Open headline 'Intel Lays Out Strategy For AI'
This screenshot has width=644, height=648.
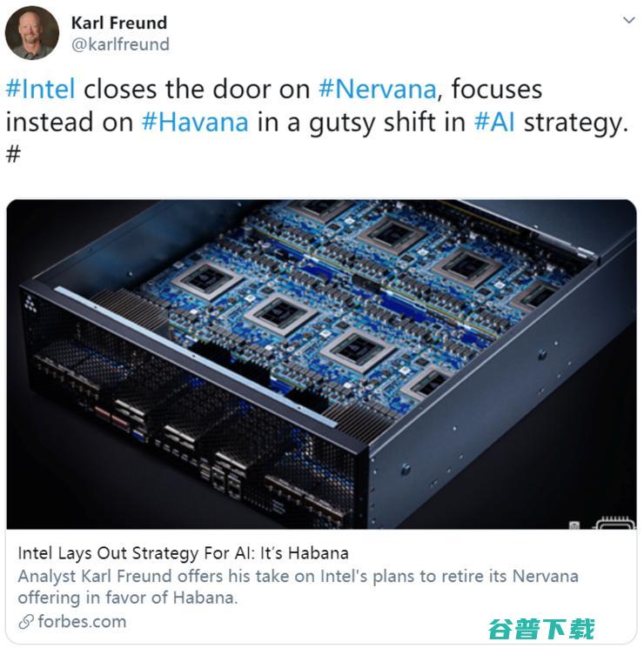pyautogui.click(x=184, y=553)
